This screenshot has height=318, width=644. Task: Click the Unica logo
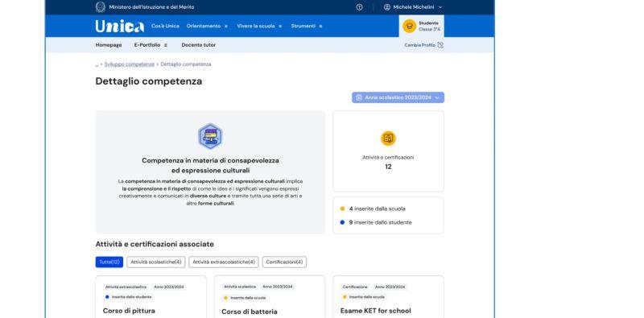click(x=119, y=26)
